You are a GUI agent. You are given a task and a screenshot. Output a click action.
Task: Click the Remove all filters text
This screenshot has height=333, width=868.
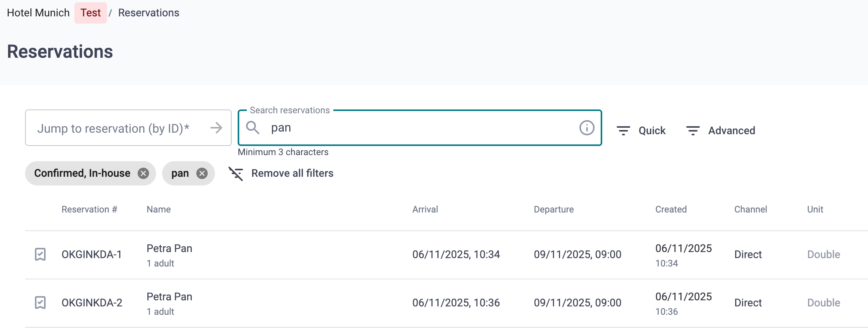pos(292,173)
